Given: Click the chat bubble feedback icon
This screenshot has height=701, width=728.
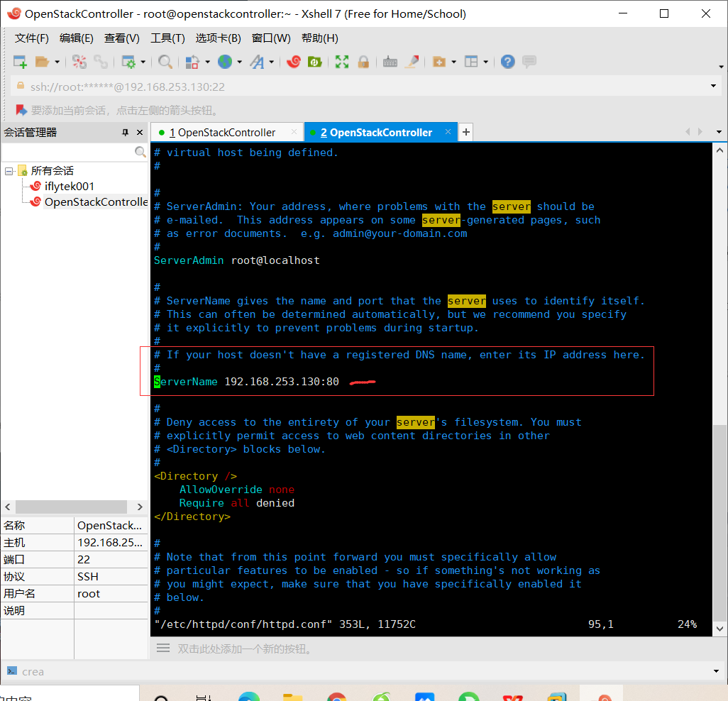Looking at the screenshot, I should [529, 62].
